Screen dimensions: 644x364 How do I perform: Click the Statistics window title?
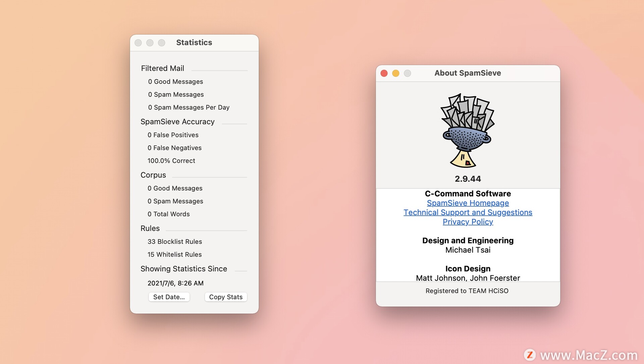(194, 43)
